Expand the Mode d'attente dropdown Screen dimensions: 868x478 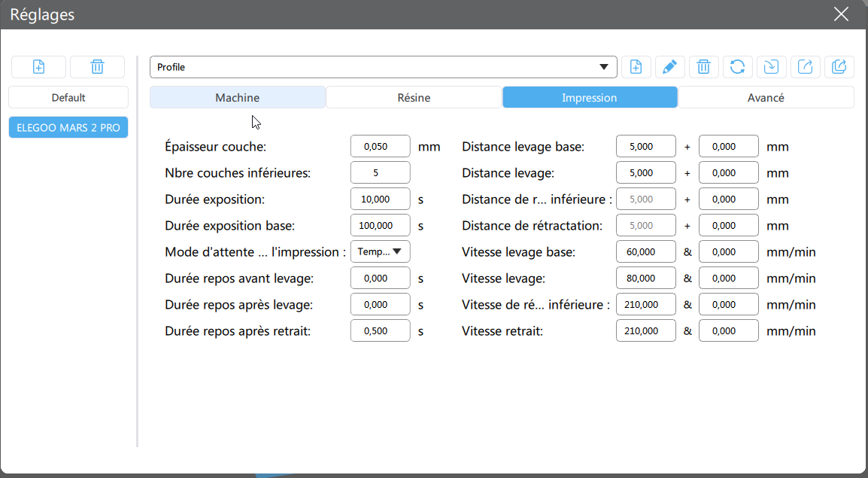(381, 251)
